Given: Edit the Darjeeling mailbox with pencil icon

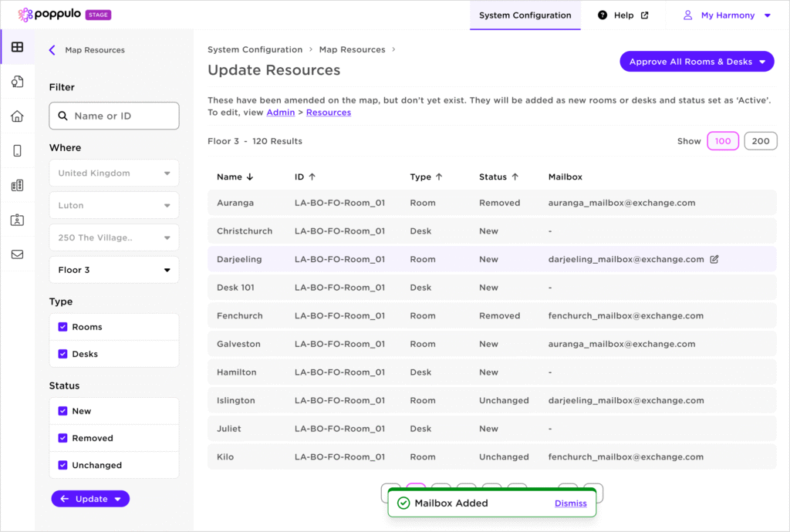Looking at the screenshot, I should pyautogui.click(x=714, y=260).
